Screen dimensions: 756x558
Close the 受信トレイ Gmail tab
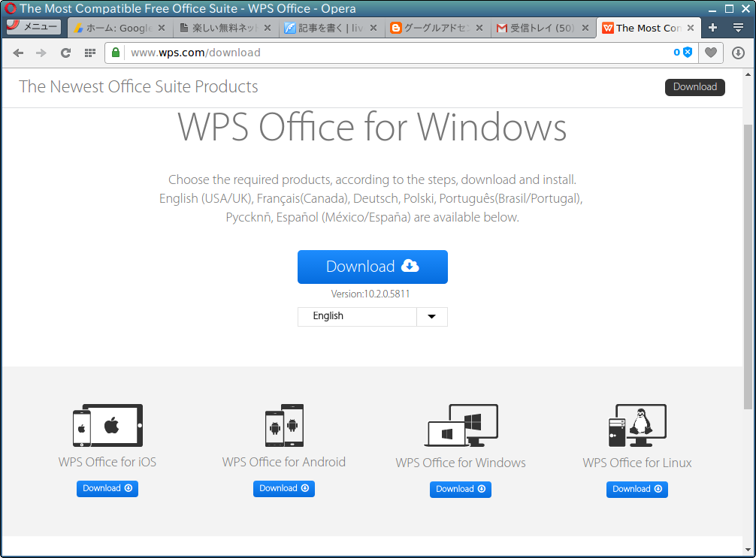[585, 28]
